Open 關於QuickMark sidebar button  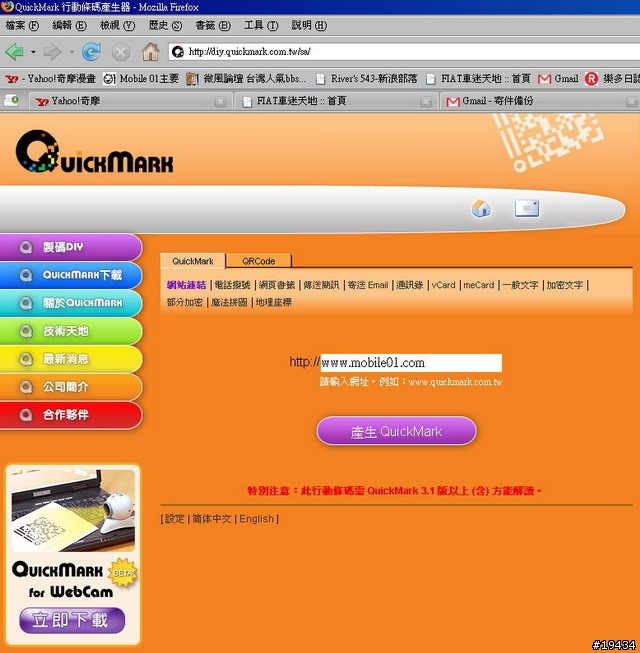[x=71, y=303]
